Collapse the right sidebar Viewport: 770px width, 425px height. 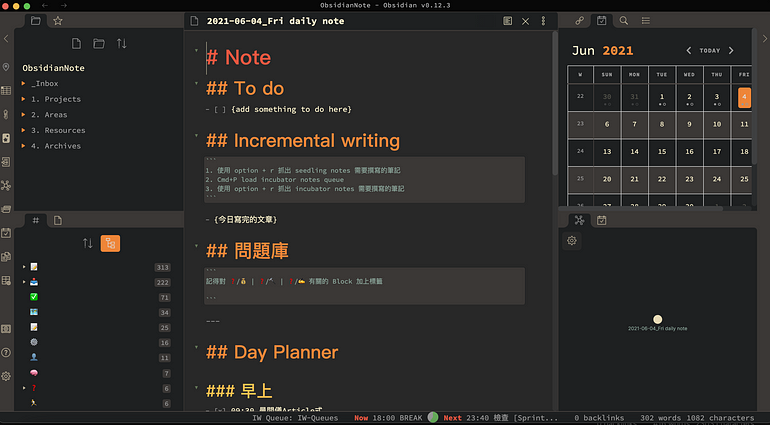(x=765, y=38)
